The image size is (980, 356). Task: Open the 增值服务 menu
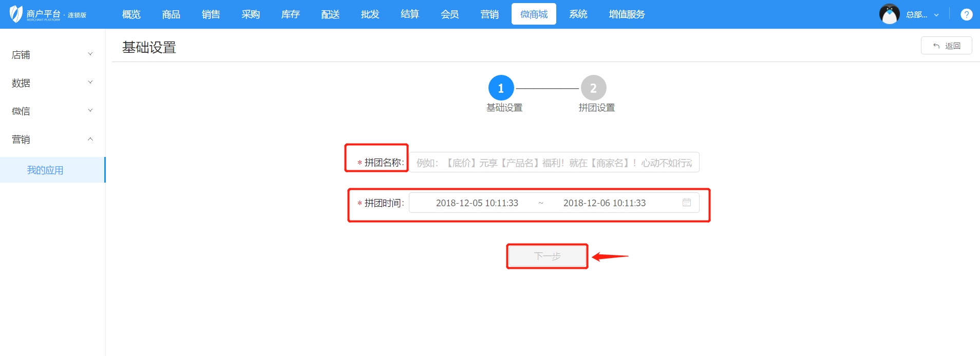tap(627, 14)
